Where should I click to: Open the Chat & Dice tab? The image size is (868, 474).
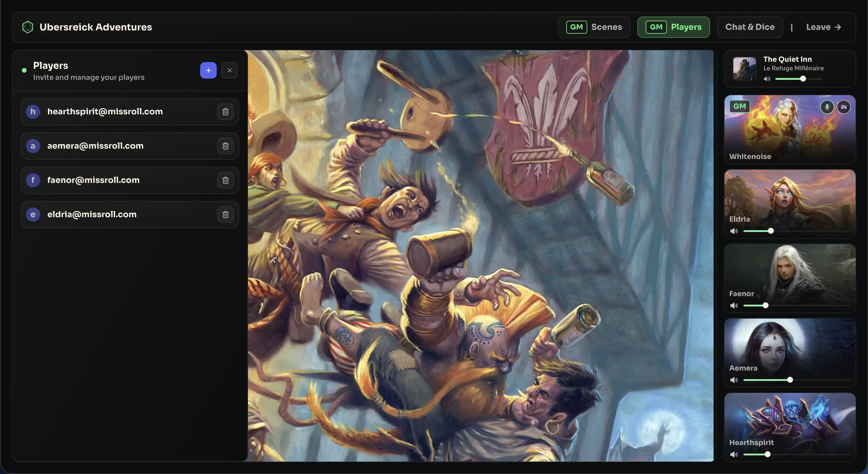point(750,27)
